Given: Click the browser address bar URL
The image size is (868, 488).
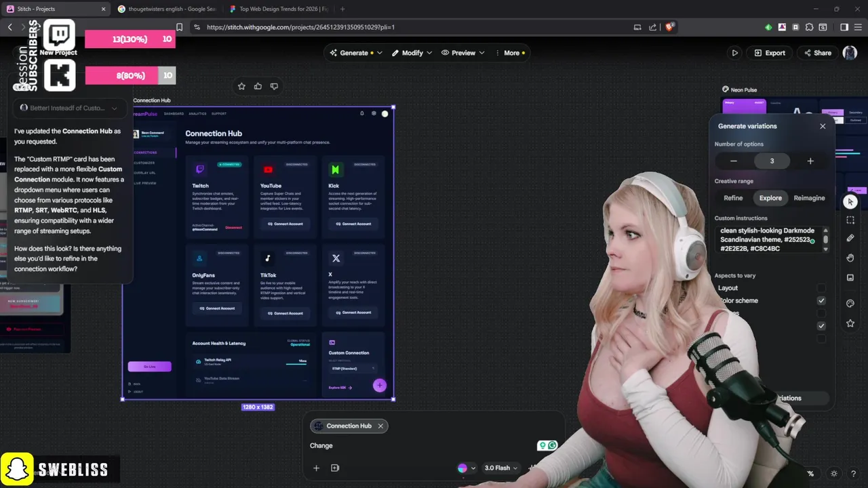Looking at the screenshot, I should coord(300,27).
